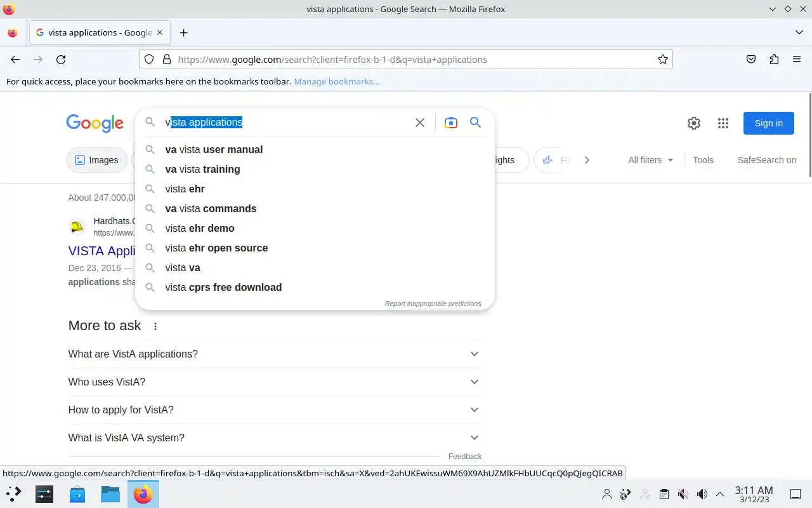Reload the current page

(61, 59)
